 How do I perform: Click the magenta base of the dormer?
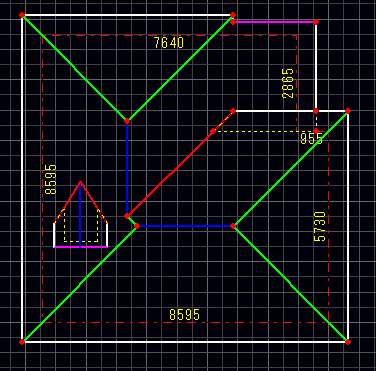81,247
